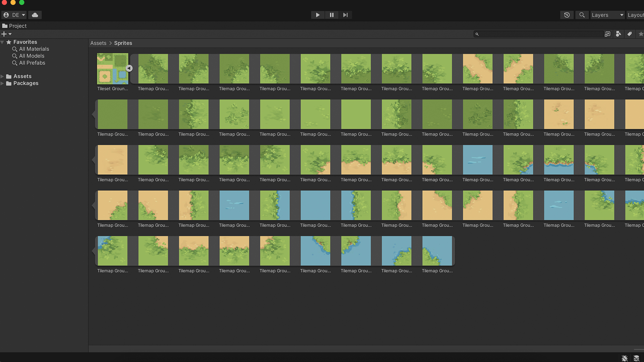Open the plus create asset dropdown
The image size is (644, 362).
click(x=6, y=34)
